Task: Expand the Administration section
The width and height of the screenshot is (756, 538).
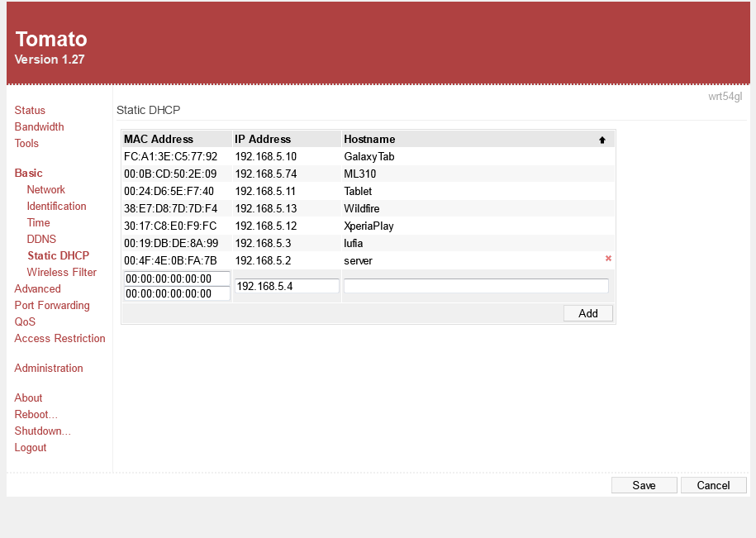Action: pyautogui.click(x=49, y=368)
